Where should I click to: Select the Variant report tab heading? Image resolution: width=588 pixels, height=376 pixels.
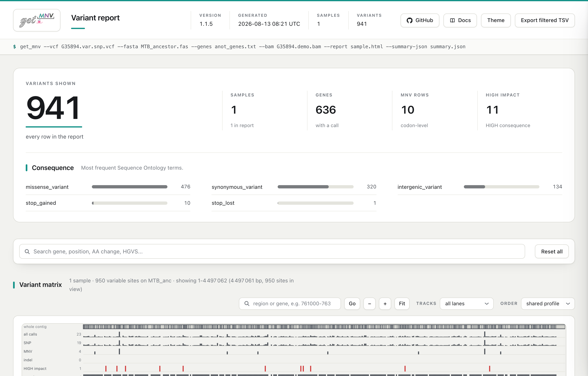click(x=95, y=18)
